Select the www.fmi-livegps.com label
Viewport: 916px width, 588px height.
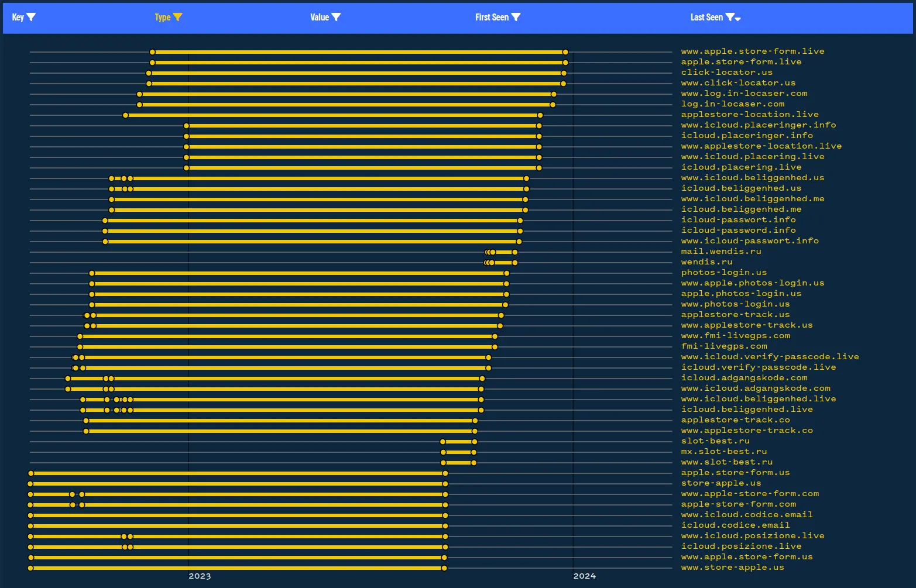[736, 336]
